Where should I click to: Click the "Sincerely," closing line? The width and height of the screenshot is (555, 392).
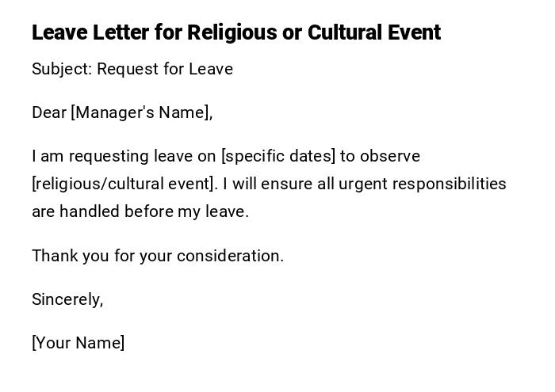click(67, 299)
